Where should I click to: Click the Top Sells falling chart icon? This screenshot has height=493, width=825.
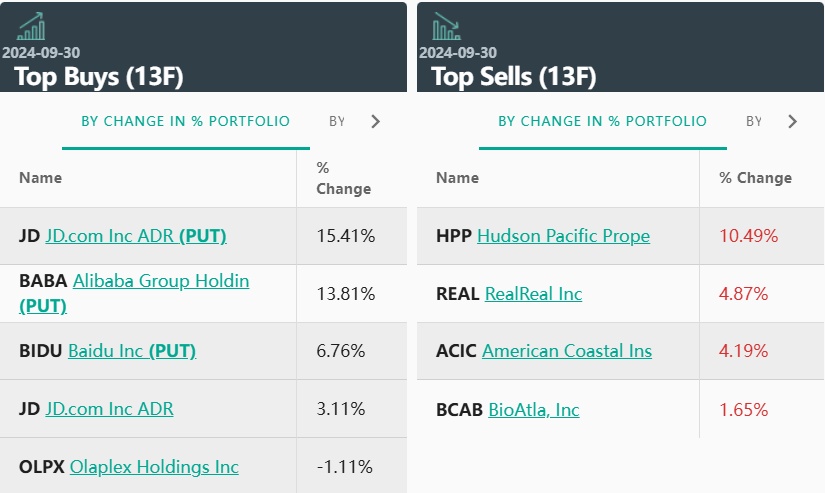(446, 27)
